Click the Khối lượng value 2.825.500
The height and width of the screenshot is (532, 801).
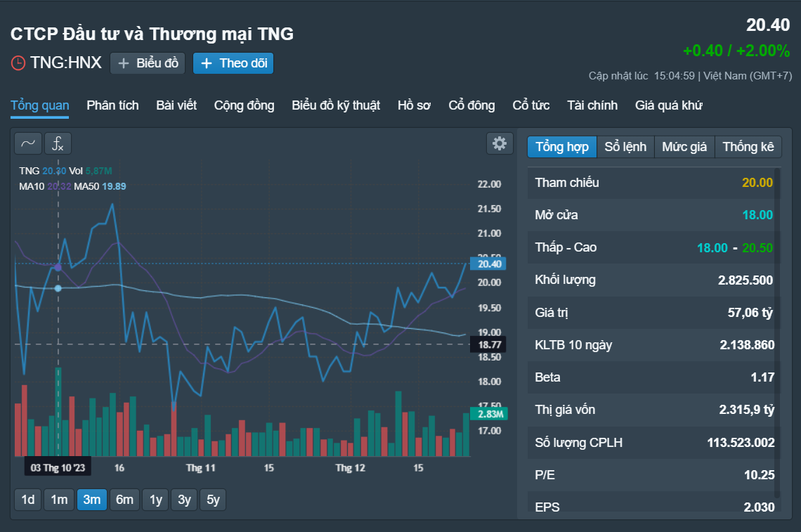tap(745, 280)
